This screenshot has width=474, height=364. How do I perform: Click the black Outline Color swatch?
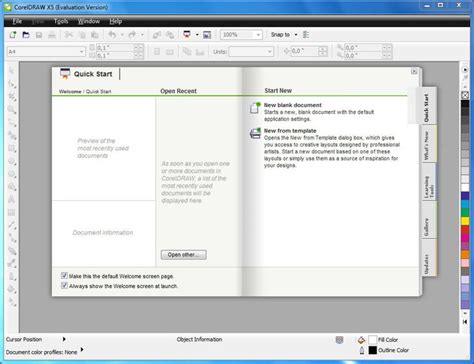pos(372,350)
